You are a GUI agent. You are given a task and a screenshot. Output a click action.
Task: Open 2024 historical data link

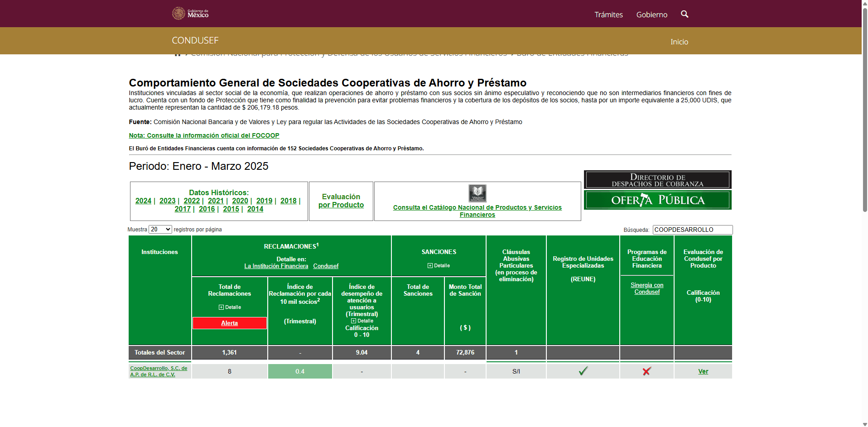point(143,201)
